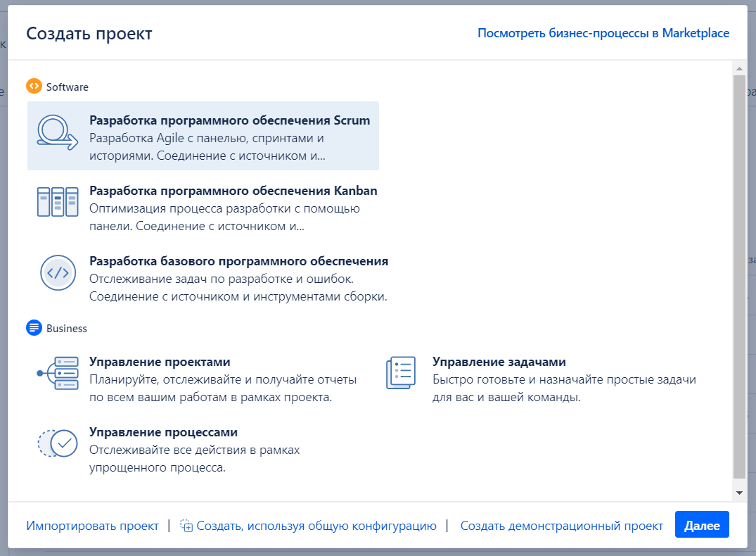Open Посмотреть бизнес-процессы в Marketplace link
Screen dimensions: 756x556
point(603,33)
